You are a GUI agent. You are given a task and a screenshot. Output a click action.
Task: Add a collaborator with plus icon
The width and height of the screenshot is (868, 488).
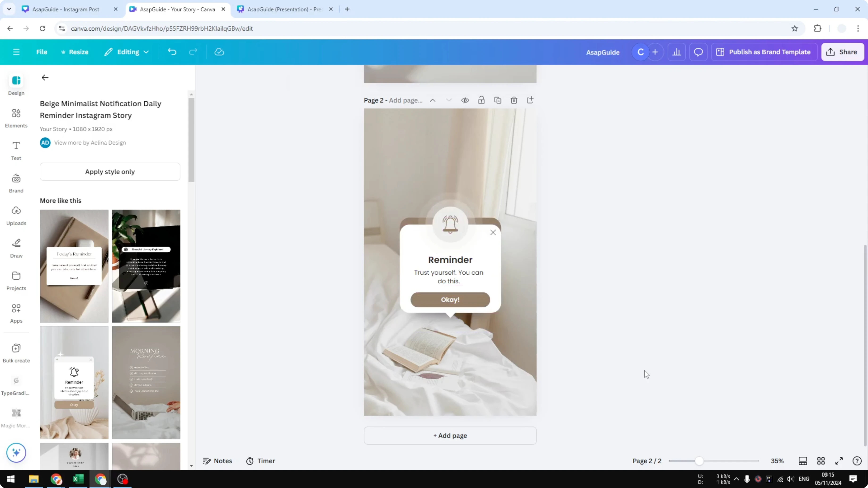click(655, 52)
